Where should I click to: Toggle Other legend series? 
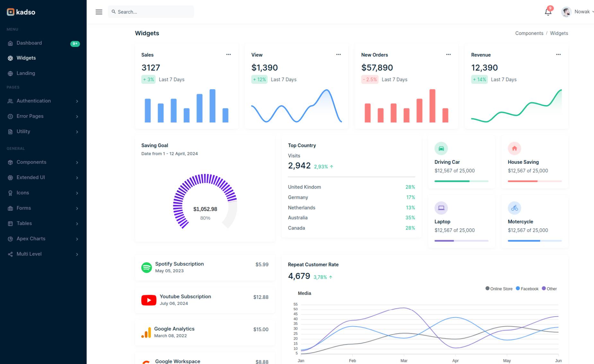pyautogui.click(x=549, y=289)
